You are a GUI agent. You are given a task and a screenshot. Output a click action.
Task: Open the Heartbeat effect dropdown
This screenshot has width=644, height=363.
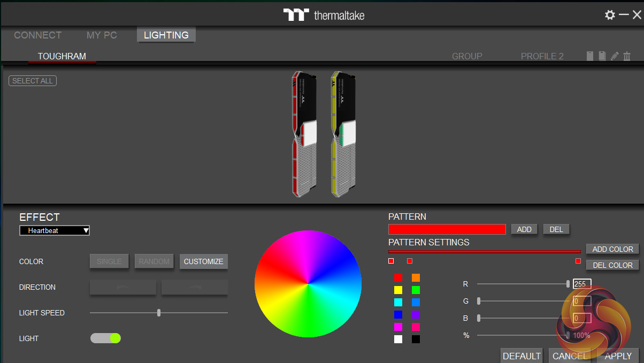(55, 230)
